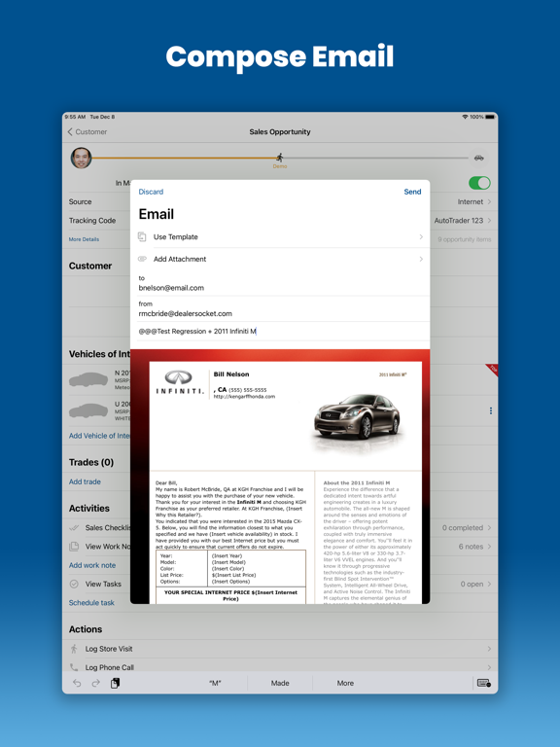Tap battery status icon

coord(490,117)
